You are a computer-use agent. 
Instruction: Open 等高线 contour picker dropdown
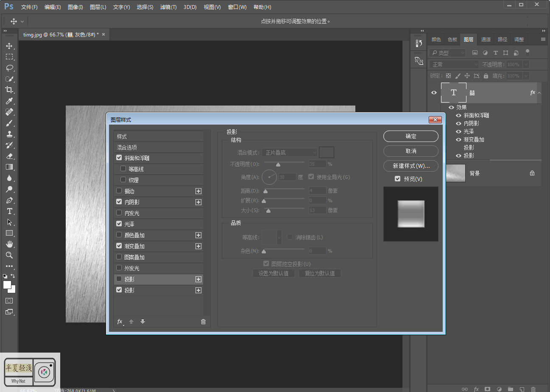pos(279,237)
